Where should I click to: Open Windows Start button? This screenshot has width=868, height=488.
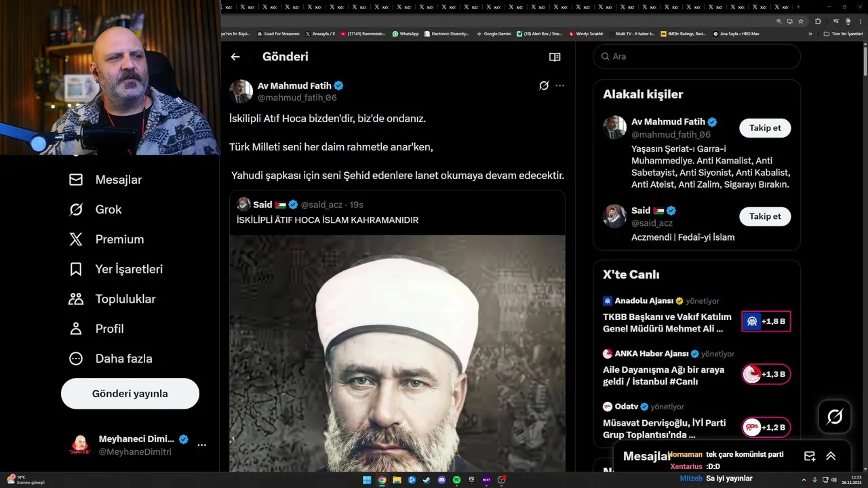pyautogui.click(x=367, y=480)
